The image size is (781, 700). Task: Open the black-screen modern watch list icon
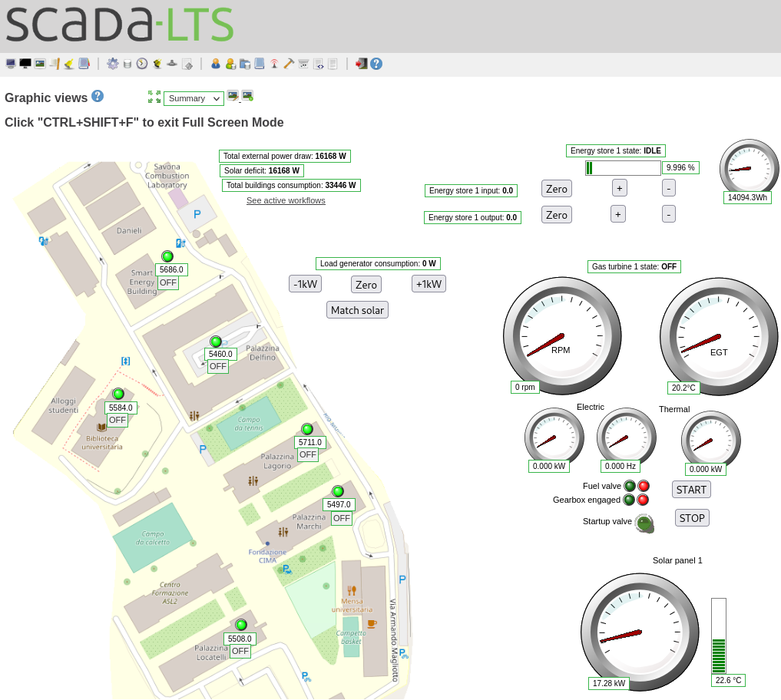(25, 64)
